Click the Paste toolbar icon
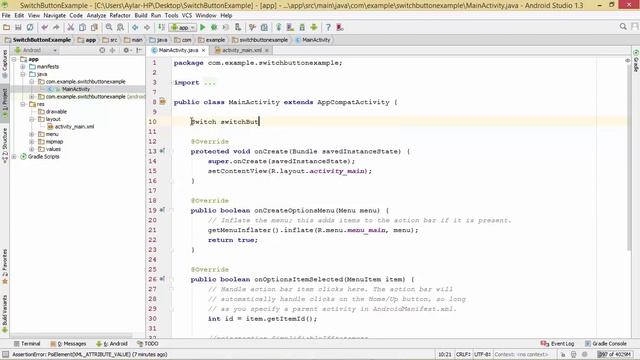 click(x=94, y=27)
